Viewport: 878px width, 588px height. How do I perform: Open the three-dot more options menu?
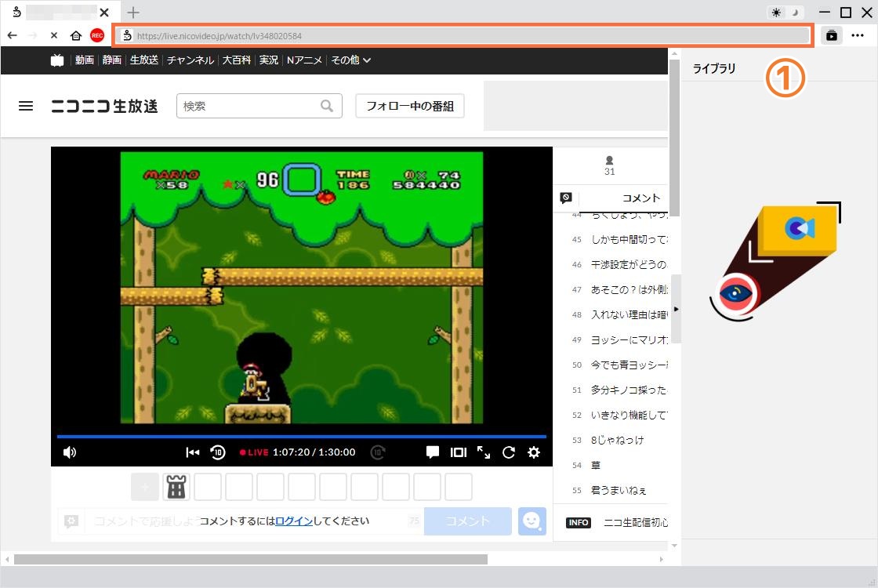pyautogui.click(x=858, y=35)
